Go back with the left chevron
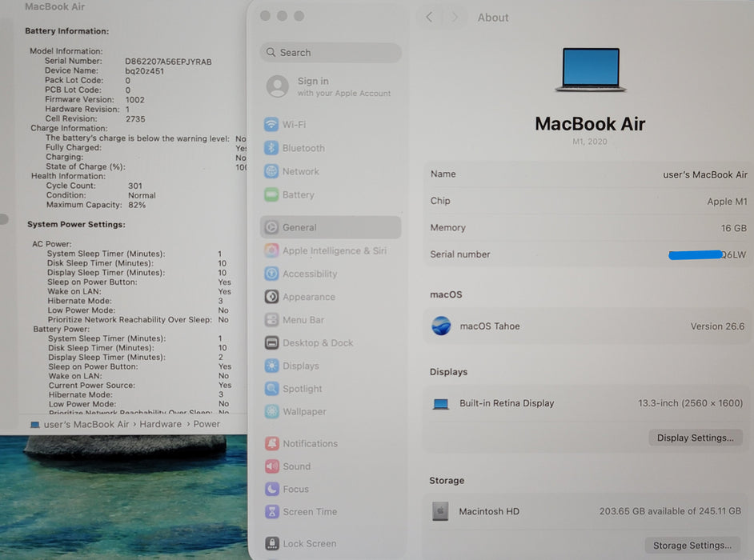This screenshot has height=560, width=754. point(429,18)
